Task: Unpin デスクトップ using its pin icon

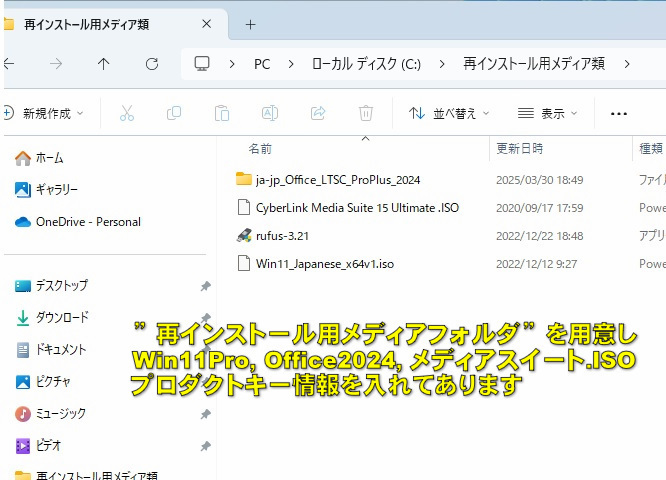Action: pos(206,286)
